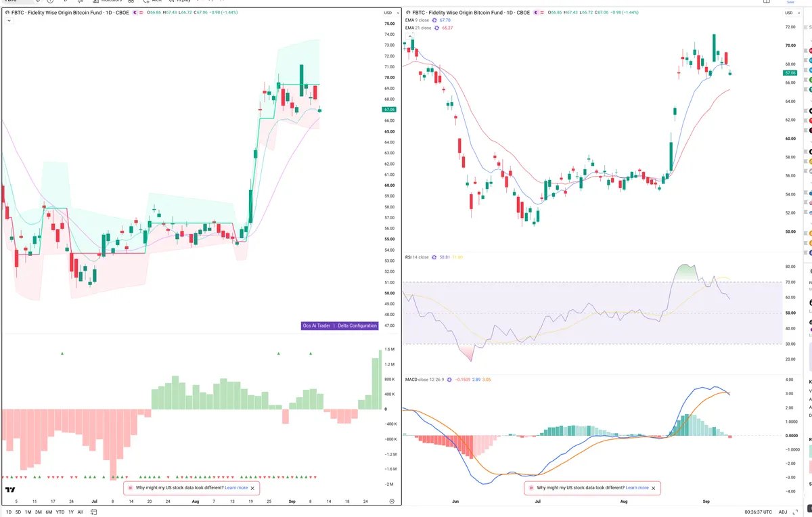Select the RSI 14 close indicator label
The height and width of the screenshot is (517, 812).
tap(417, 258)
